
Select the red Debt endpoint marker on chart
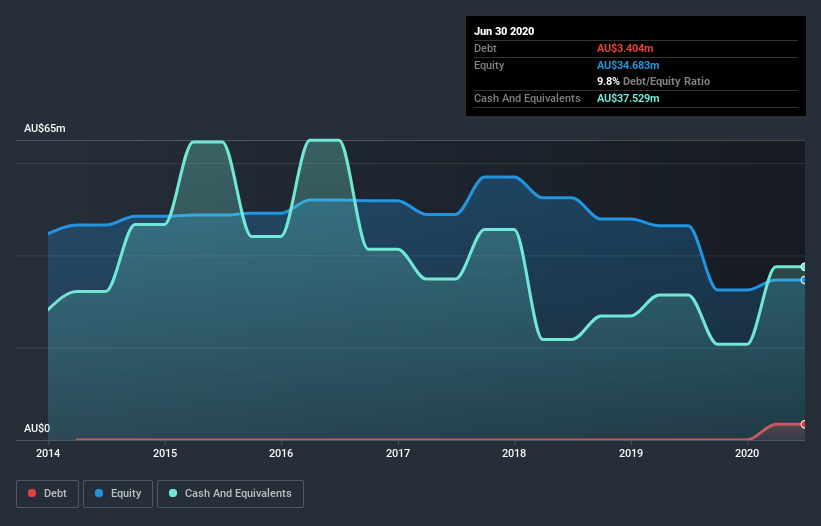coord(803,424)
